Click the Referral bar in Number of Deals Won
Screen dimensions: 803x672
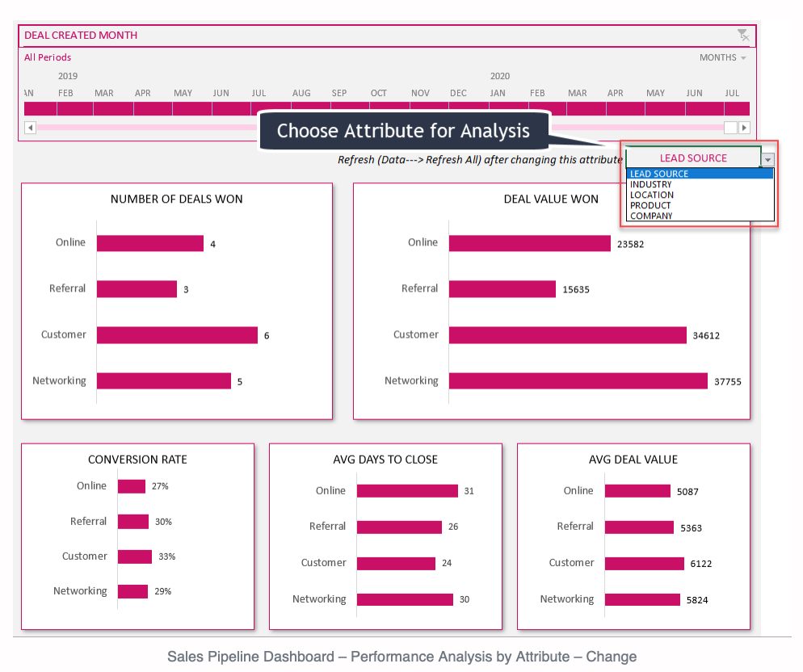click(137, 289)
